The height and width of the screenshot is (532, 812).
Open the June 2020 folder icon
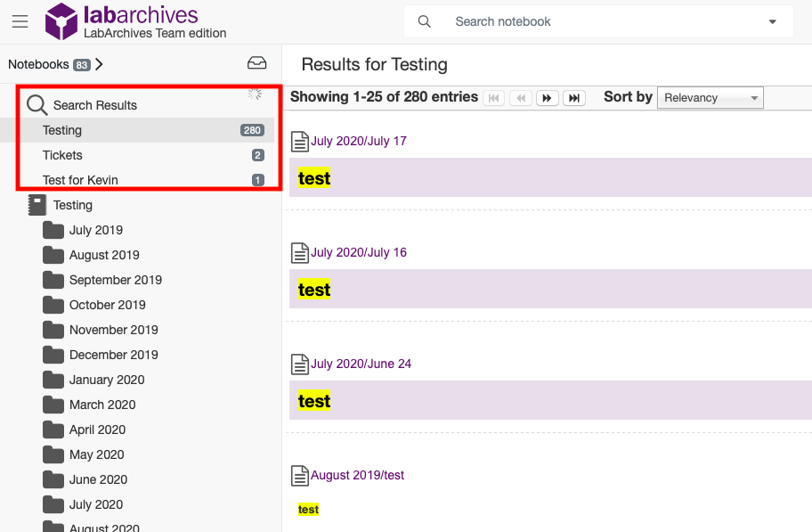[x=53, y=479]
